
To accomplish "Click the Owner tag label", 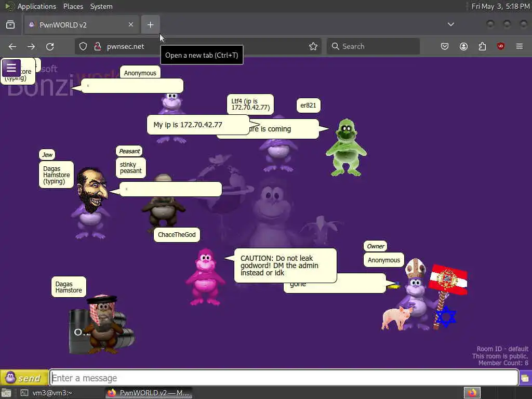I will tap(376, 246).
